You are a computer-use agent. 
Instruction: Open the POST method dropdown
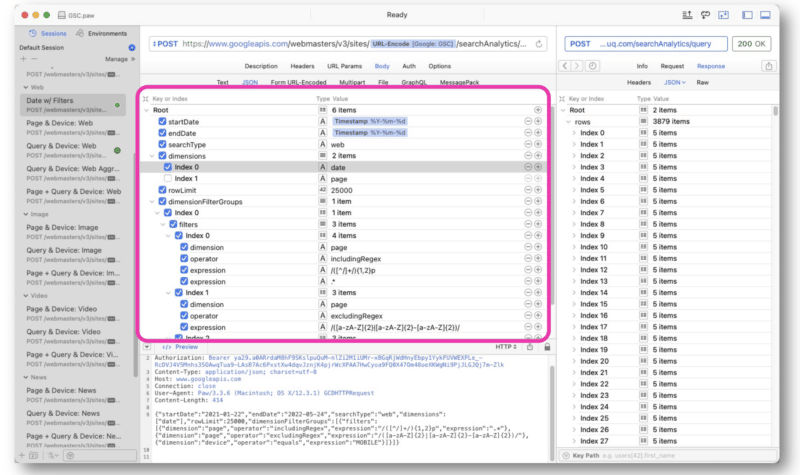tap(166, 44)
